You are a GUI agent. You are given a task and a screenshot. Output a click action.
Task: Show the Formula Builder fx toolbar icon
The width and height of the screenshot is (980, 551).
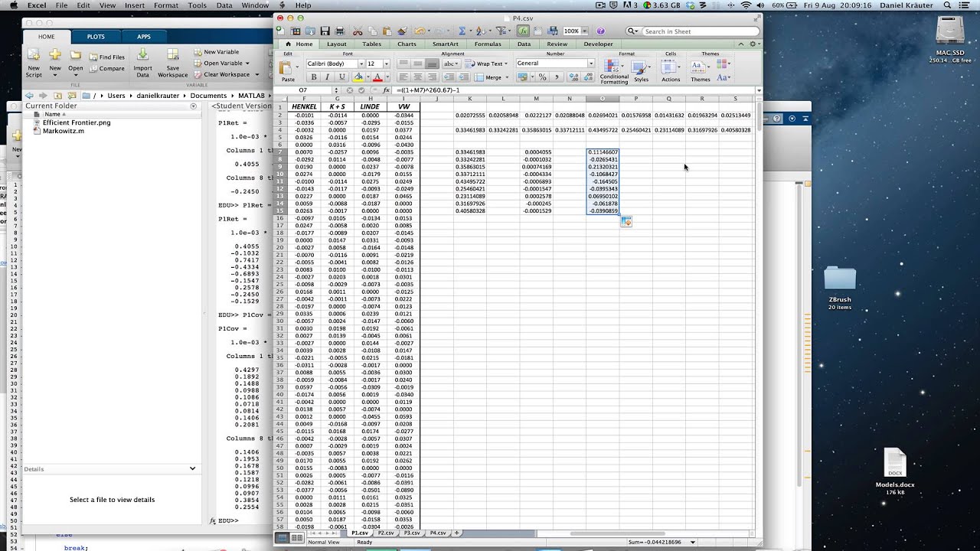[x=523, y=31]
